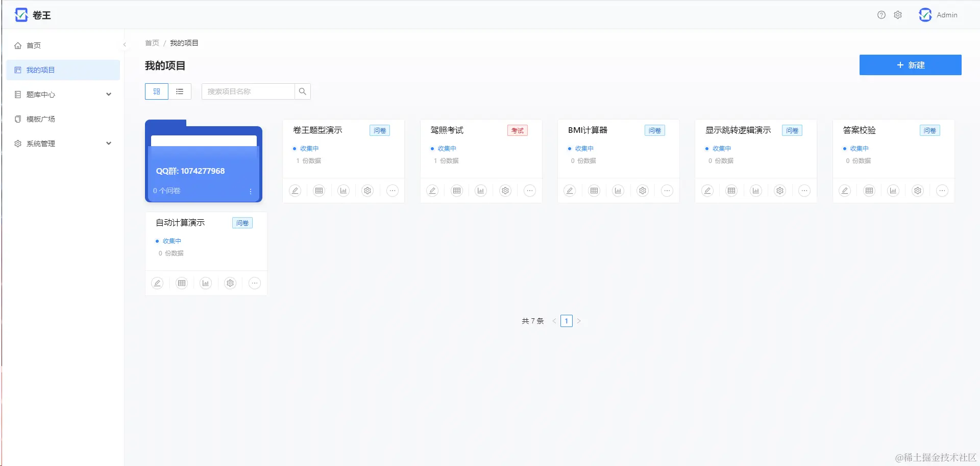The height and width of the screenshot is (466, 980).
Task: Open settings for 自动计算演示
Action: click(x=230, y=283)
